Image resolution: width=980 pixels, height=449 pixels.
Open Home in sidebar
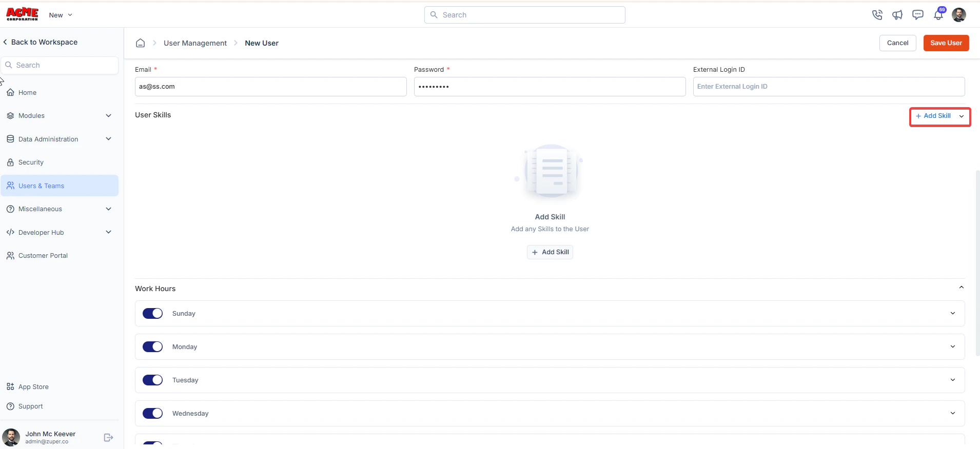coord(60,92)
